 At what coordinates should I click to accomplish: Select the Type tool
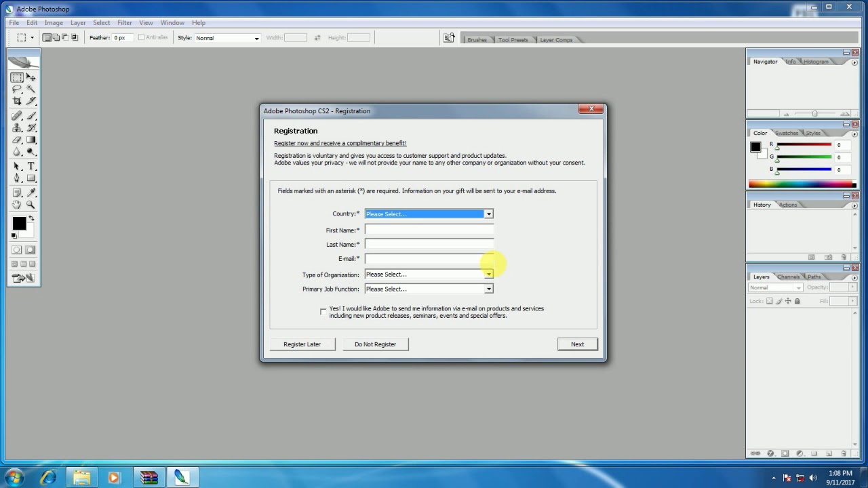click(x=31, y=166)
